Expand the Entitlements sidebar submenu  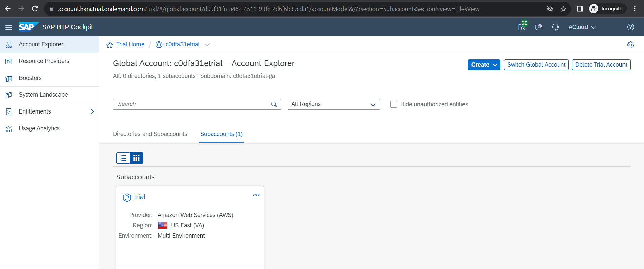pyautogui.click(x=92, y=111)
